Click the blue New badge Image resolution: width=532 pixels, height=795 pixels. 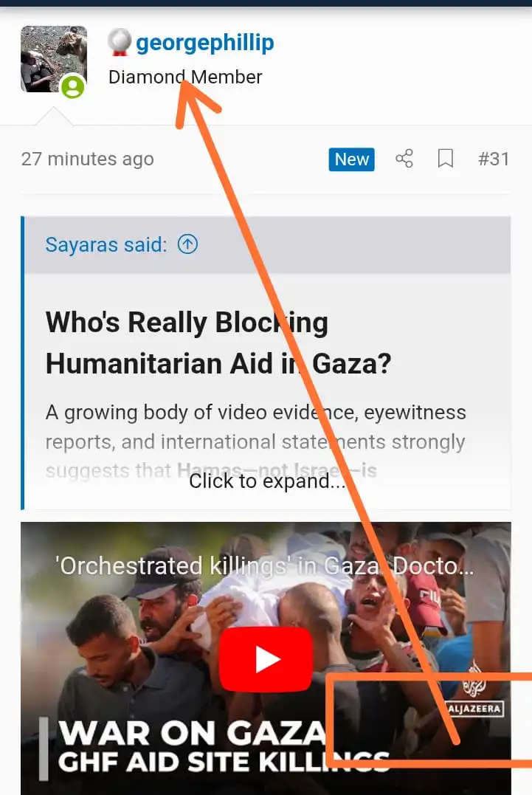pyautogui.click(x=352, y=159)
